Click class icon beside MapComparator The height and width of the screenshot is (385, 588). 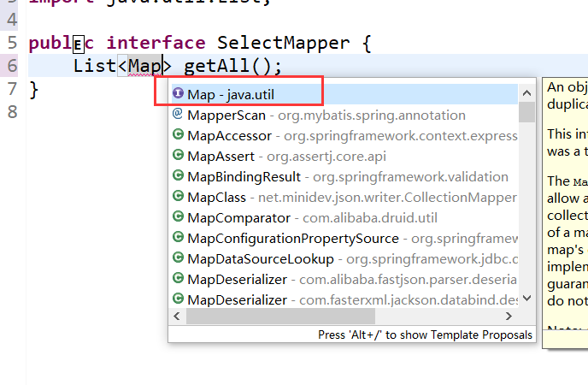click(x=178, y=216)
